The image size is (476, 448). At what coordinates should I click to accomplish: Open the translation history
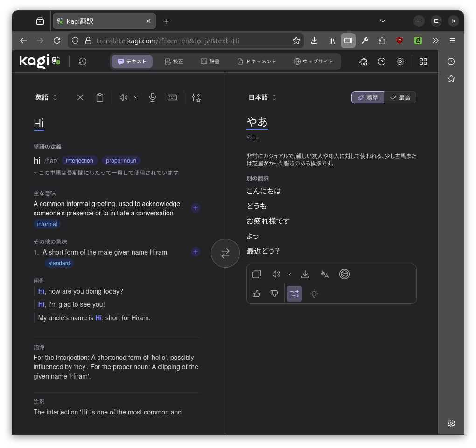point(83,62)
